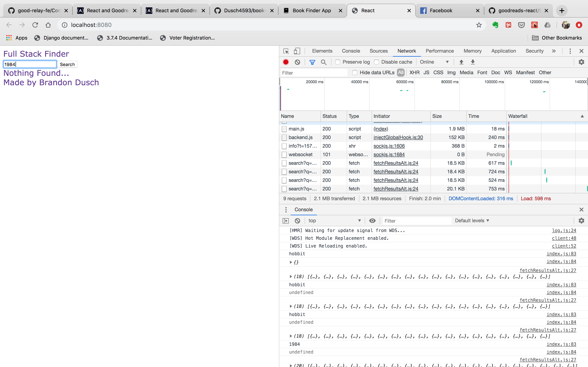Image resolution: width=588 pixels, height=367 pixels.
Task: Click the DevTools inspect element icon
Action: (286, 51)
